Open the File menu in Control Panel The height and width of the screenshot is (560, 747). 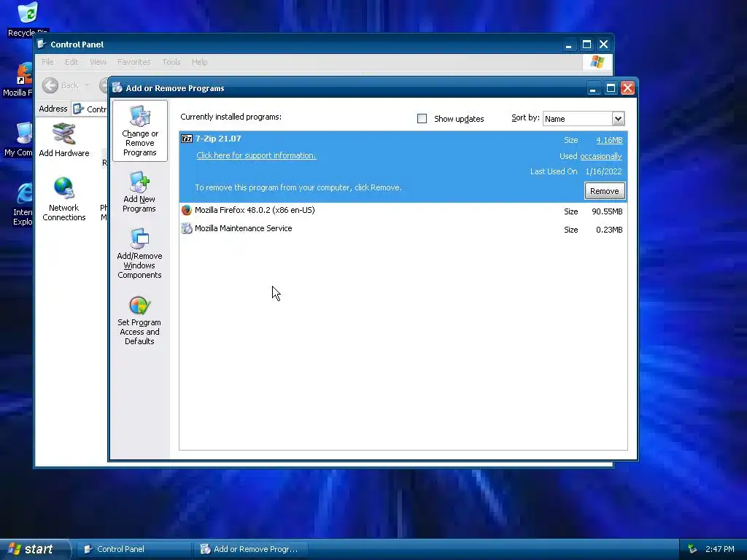(x=47, y=62)
